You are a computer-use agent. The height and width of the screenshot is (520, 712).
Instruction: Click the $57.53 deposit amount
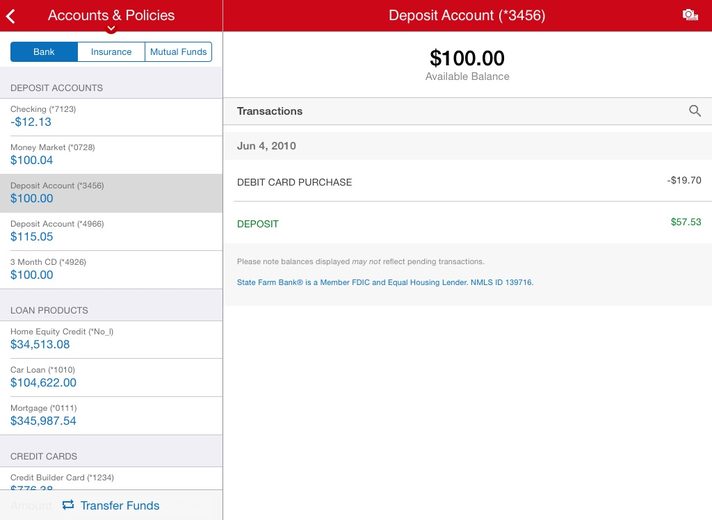point(686,222)
